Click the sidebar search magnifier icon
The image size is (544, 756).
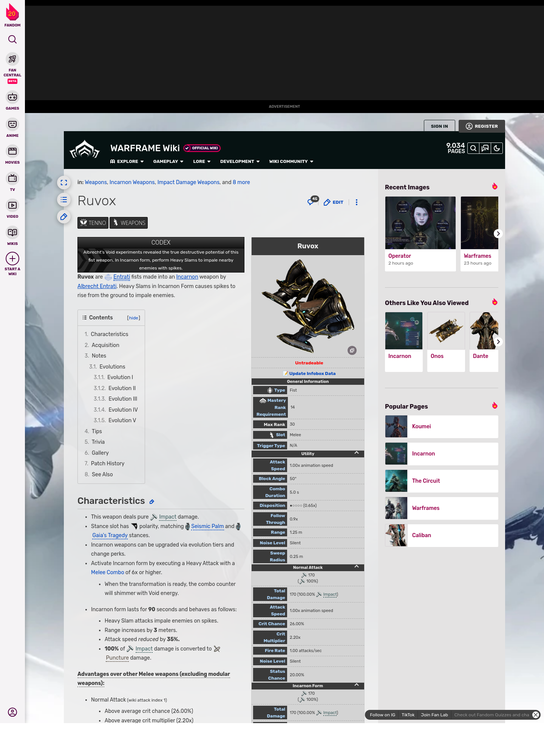[12, 39]
